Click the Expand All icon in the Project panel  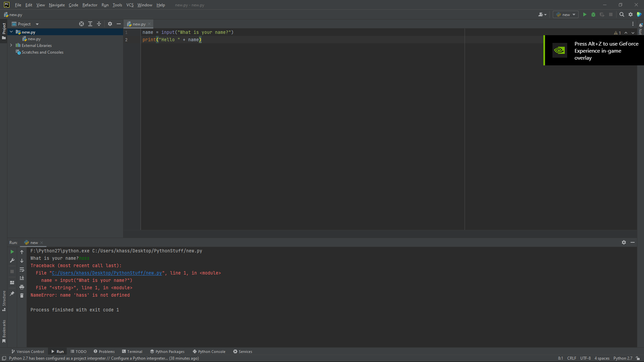coord(90,24)
